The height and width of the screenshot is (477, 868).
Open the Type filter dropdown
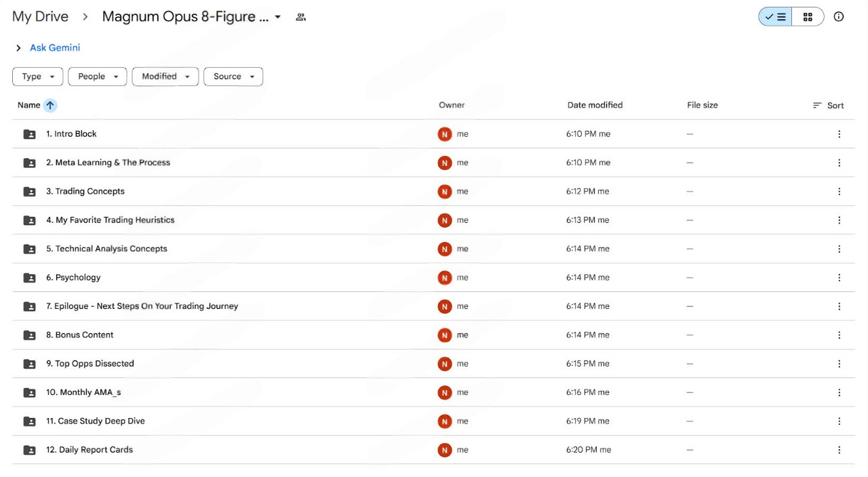[38, 77]
